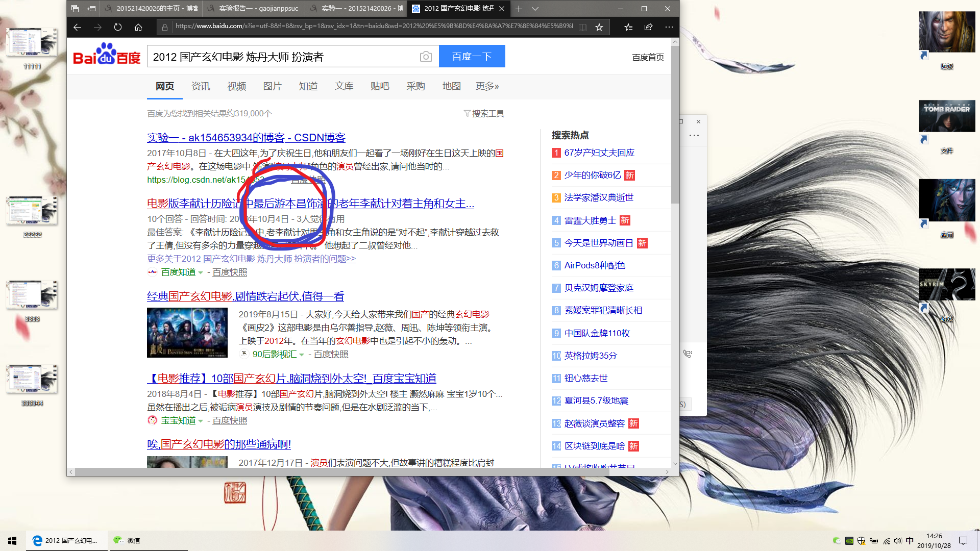Go to browser home icon
This screenshot has height=551, width=980.
(x=138, y=27)
